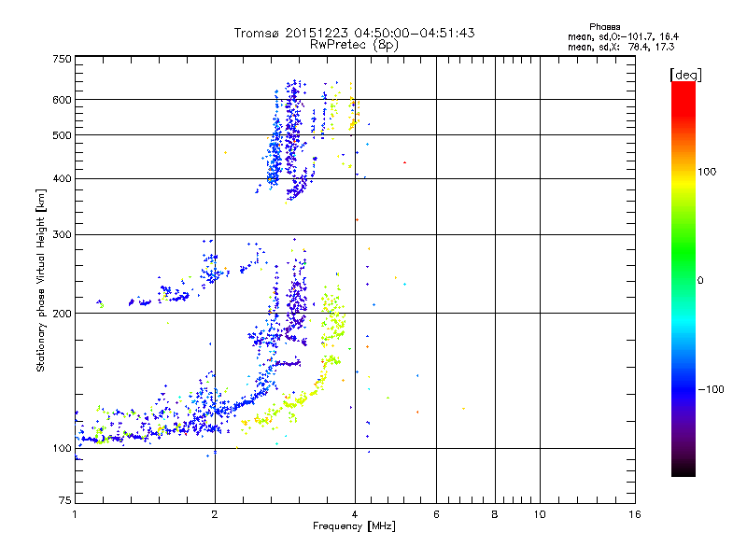Click the 'mean, sd,O:-101.7, 16.4' line
This screenshot has height=560, width=747.
coord(623,36)
